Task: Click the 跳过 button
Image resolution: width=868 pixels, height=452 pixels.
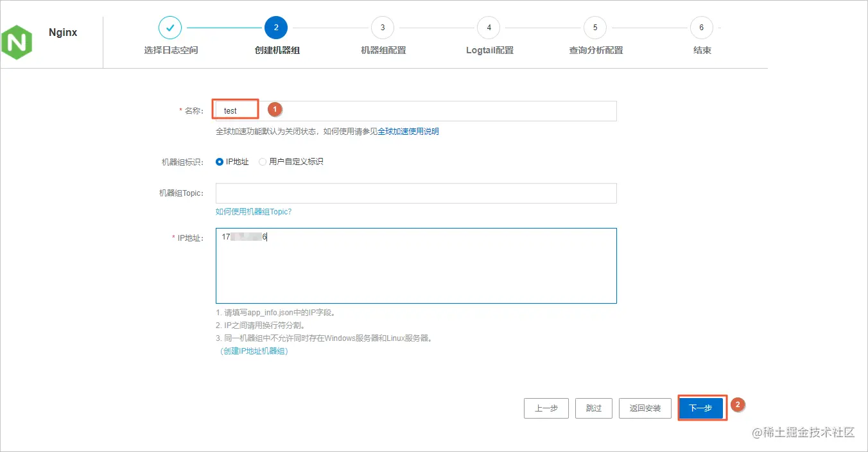Action: [x=594, y=408]
